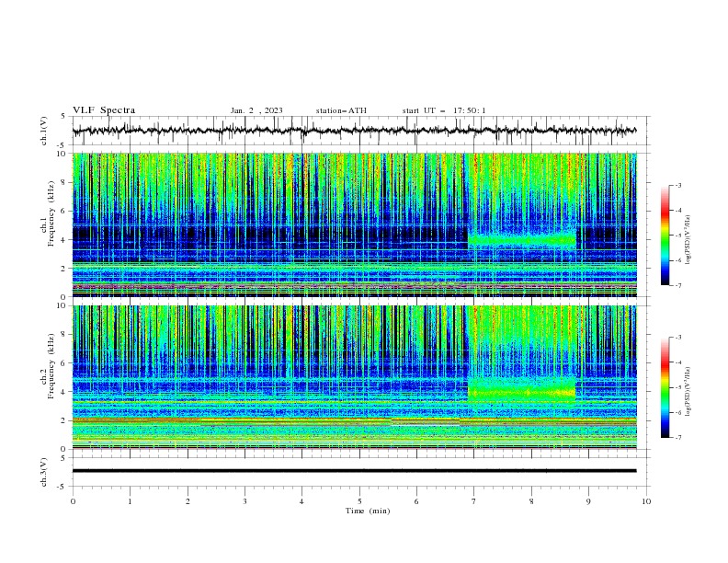The height and width of the screenshot is (563, 728).
Task: Click the "-3" tick on ch.2 color bar
Action: (x=677, y=338)
